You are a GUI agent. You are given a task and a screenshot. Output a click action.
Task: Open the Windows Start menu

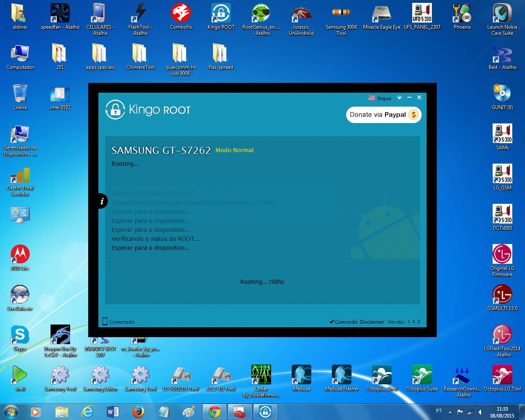(x=11, y=412)
